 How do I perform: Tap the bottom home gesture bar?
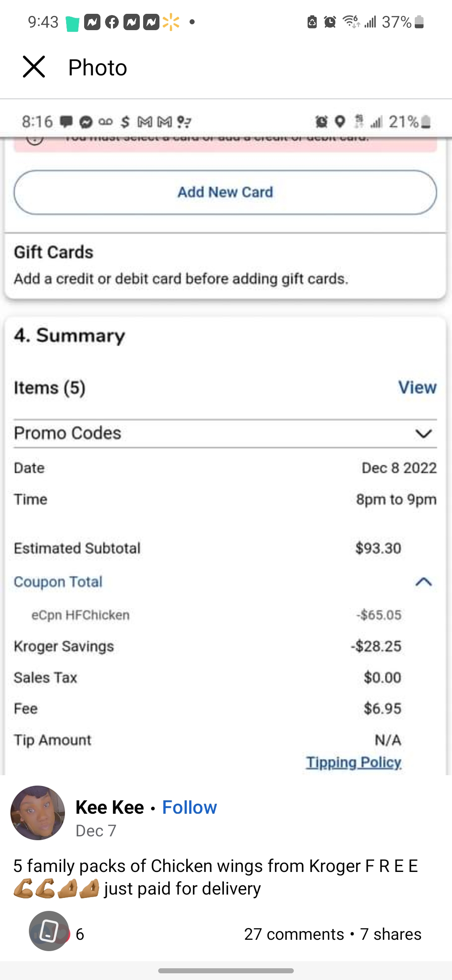point(226,971)
